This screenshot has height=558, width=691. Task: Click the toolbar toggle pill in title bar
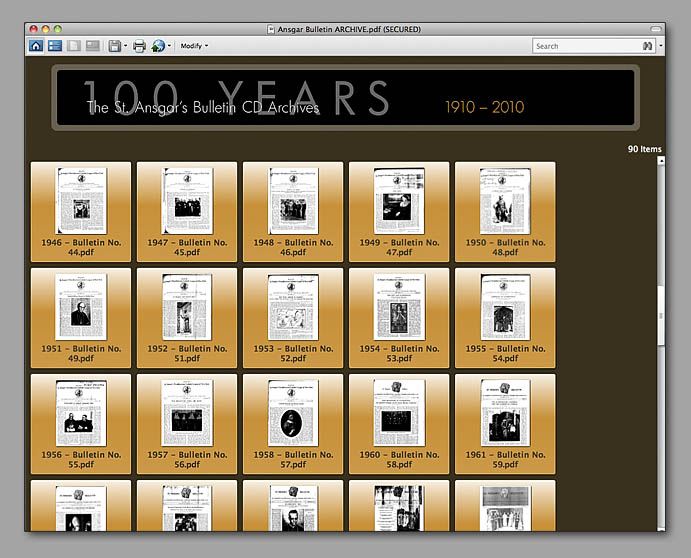656,29
